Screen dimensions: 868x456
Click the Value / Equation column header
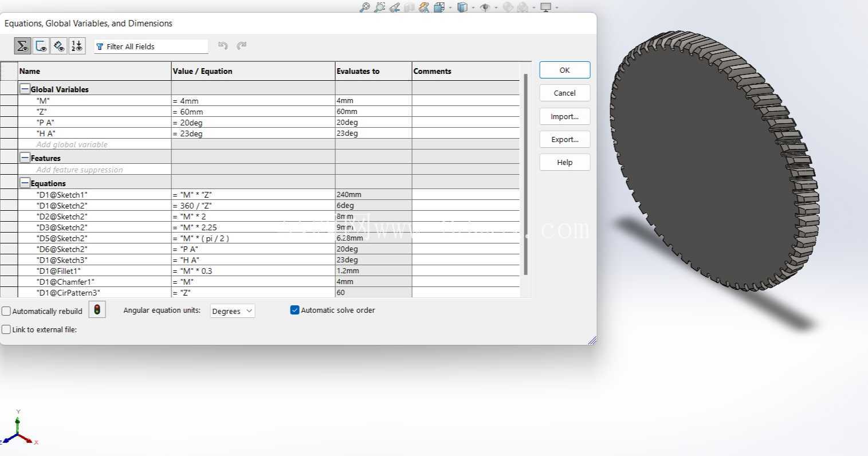tap(253, 71)
